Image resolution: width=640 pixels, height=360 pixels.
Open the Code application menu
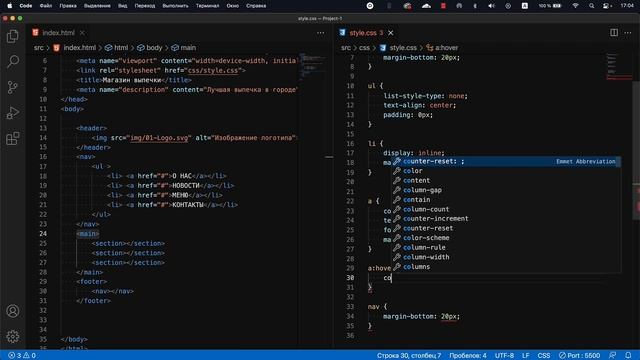tap(26, 6)
